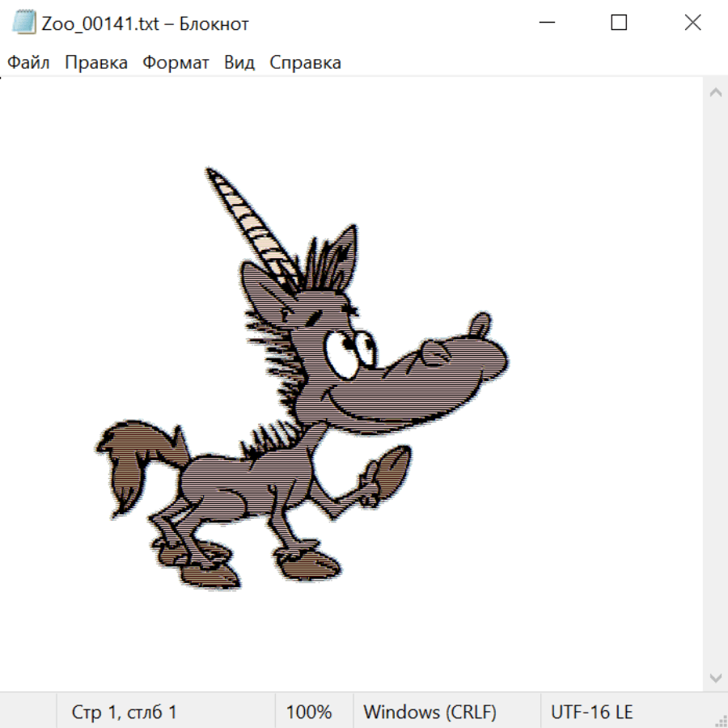
Task: Minimize the Блокнот window
Action: [544, 23]
